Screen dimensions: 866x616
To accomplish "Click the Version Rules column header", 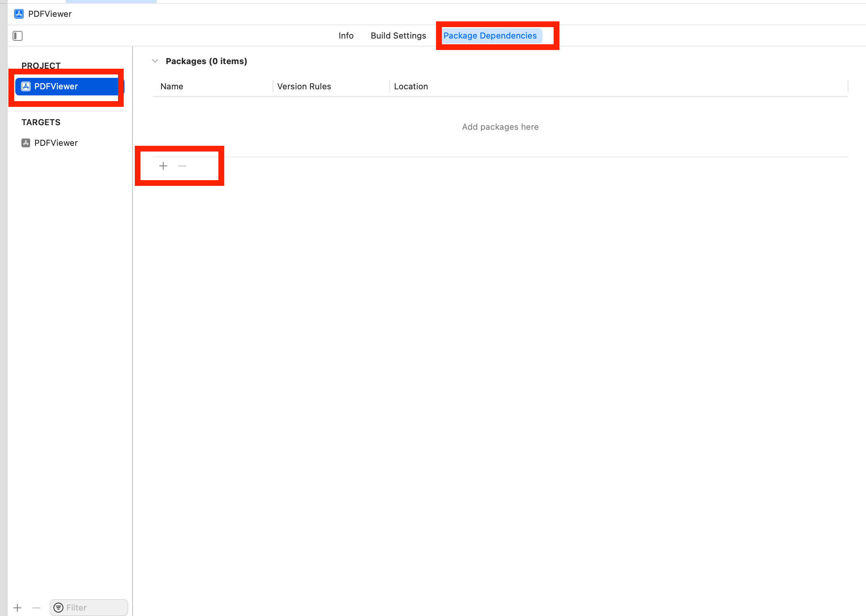I will coord(304,87).
